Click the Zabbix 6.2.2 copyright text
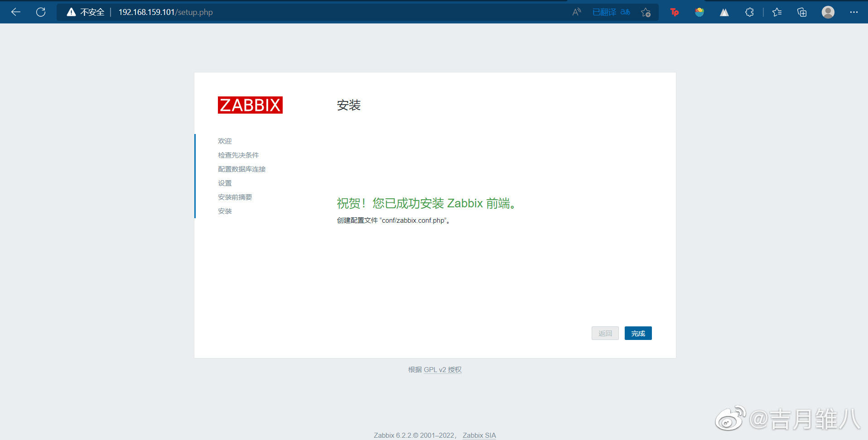Screen dimensions: 868x440 (x=414, y=435)
